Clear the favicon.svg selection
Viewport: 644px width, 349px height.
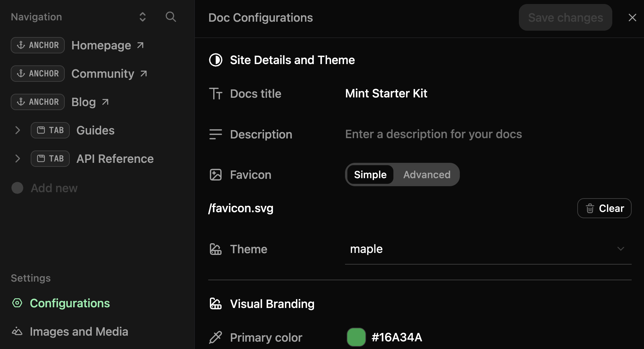click(604, 208)
